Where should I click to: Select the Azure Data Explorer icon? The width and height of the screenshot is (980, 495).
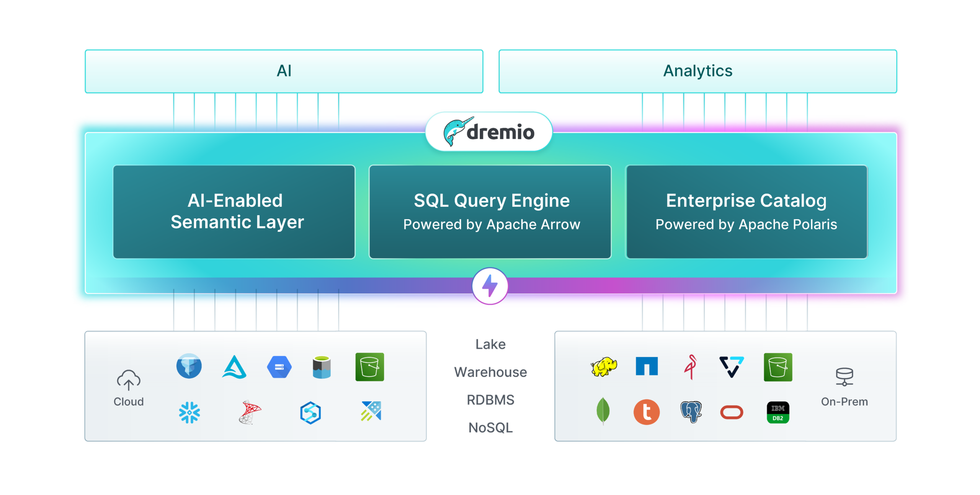371,411
